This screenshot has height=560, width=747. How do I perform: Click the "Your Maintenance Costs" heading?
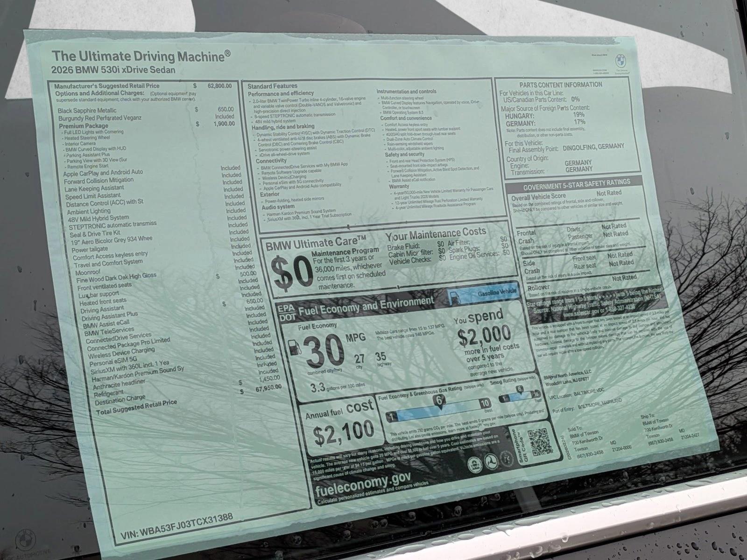tap(436, 233)
